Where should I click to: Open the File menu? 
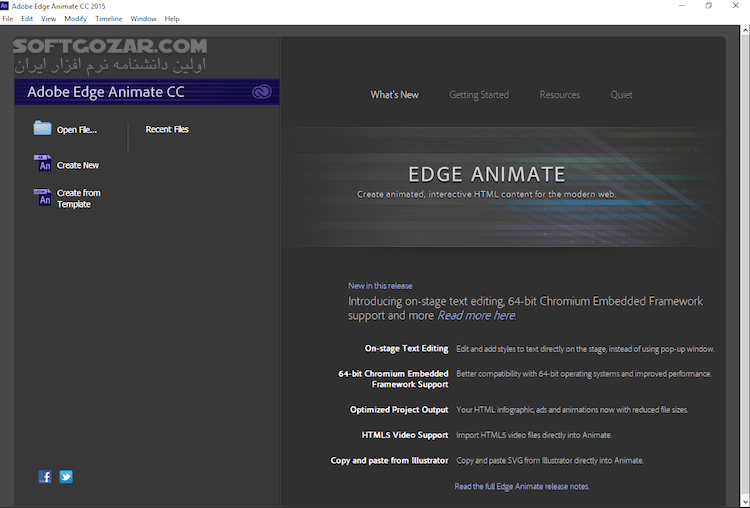[x=8, y=19]
